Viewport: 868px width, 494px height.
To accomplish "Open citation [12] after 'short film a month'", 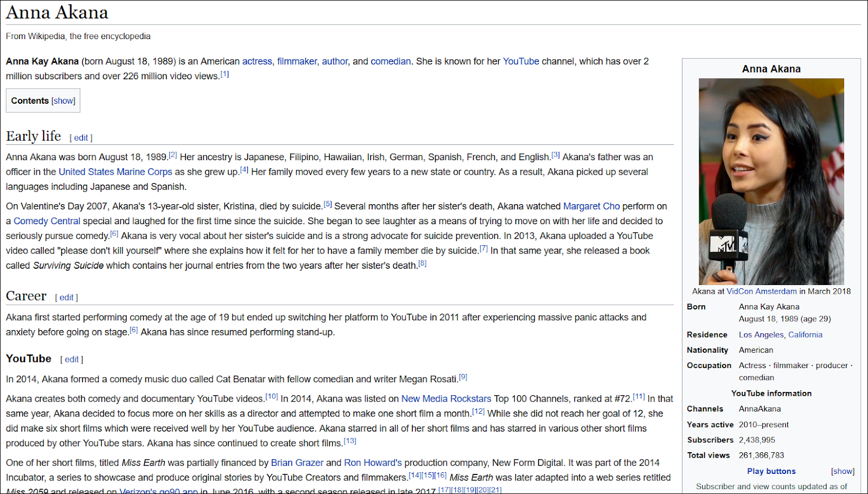I will point(478,411).
